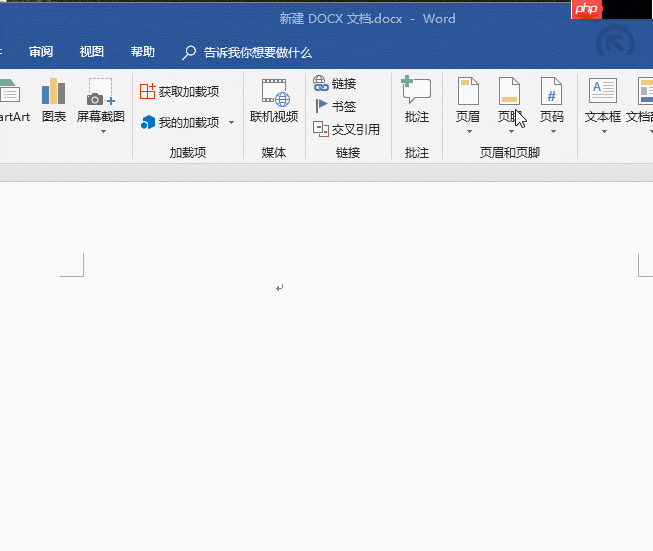Insert a hyperlink with 链接
The height and width of the screenshot is (551, 653).
pos(334,83)
